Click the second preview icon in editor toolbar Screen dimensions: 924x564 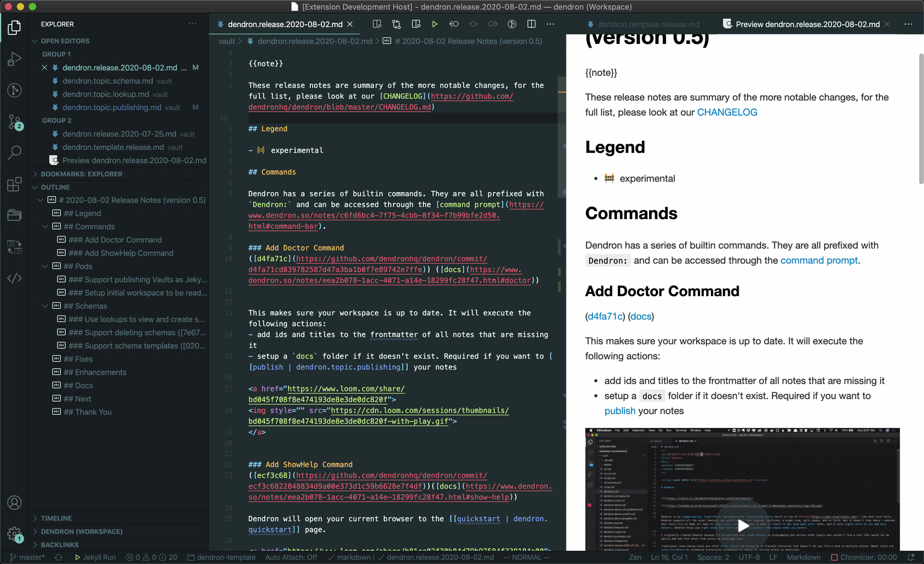coord(415,24)
